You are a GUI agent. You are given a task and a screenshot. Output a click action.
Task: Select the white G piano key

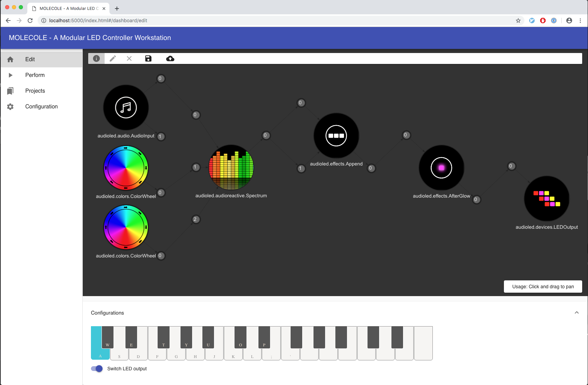176,354
